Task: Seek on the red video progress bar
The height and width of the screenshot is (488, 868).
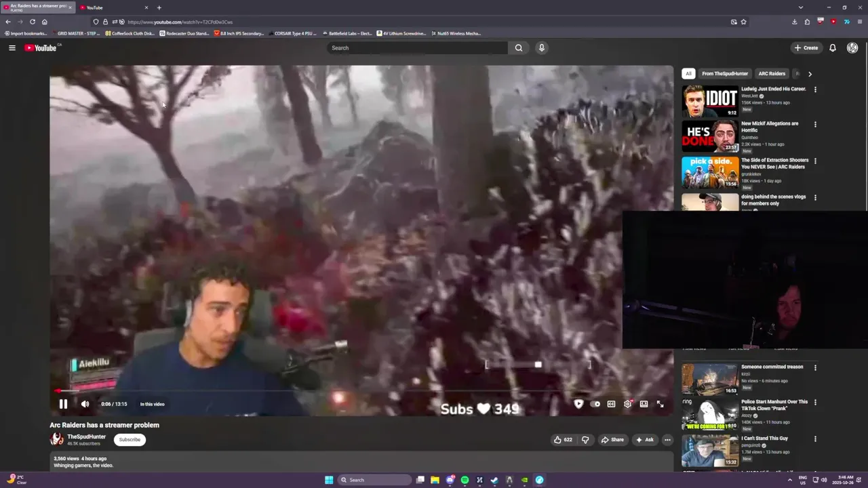Action: coord(361,391)
